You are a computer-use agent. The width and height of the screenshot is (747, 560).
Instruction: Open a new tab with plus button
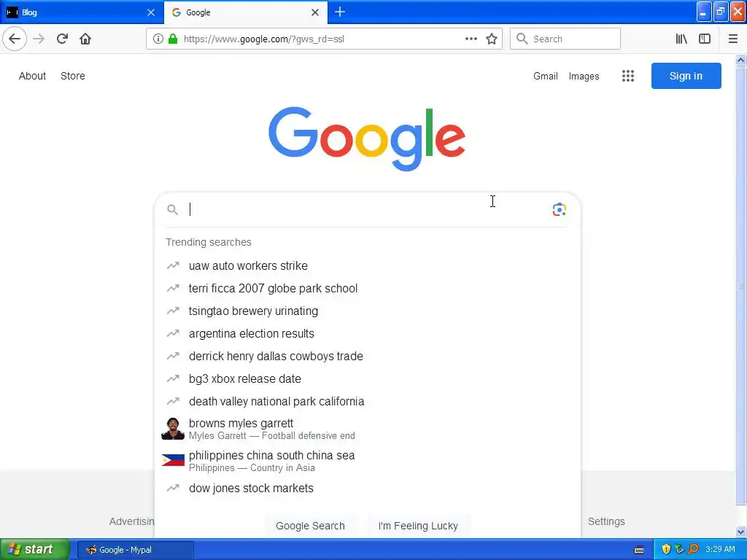click(x=340, y=12)
